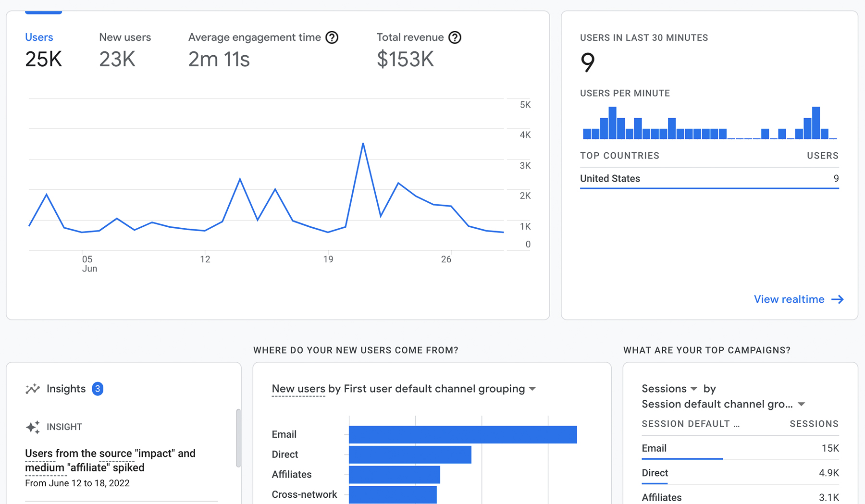
Task: Open the Sessions metric dropdown arrow
Action: 694,389
